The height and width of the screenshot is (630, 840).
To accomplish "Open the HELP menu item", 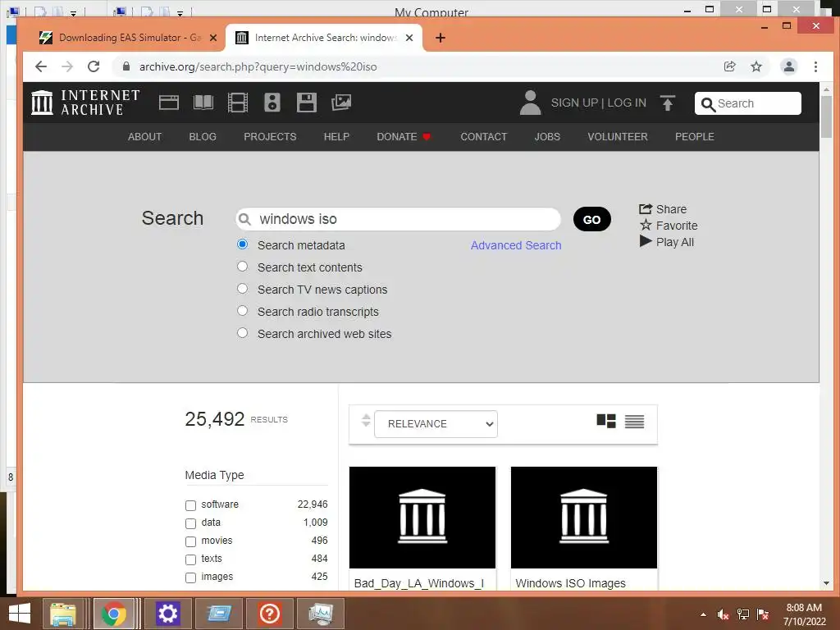I will [x=336, y=137].
